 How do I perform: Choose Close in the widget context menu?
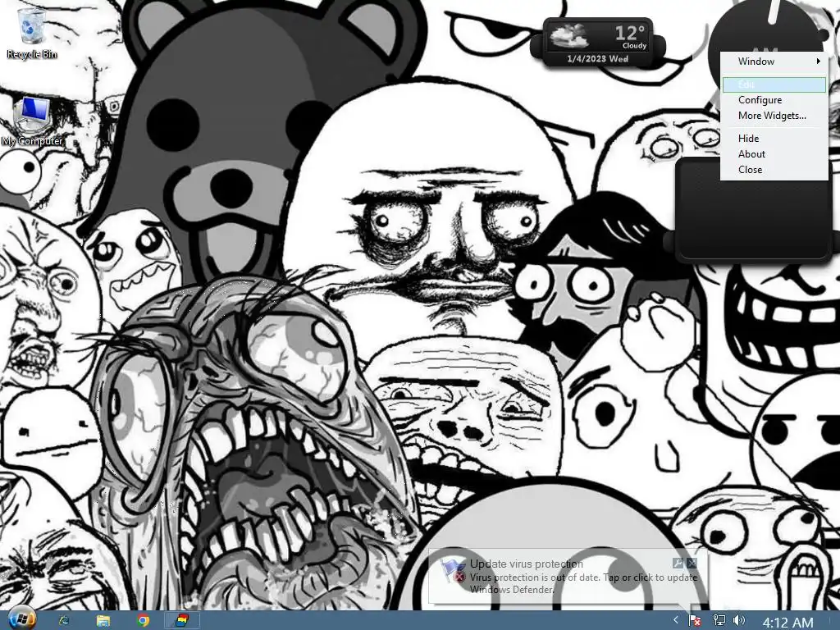coord(774,169)
